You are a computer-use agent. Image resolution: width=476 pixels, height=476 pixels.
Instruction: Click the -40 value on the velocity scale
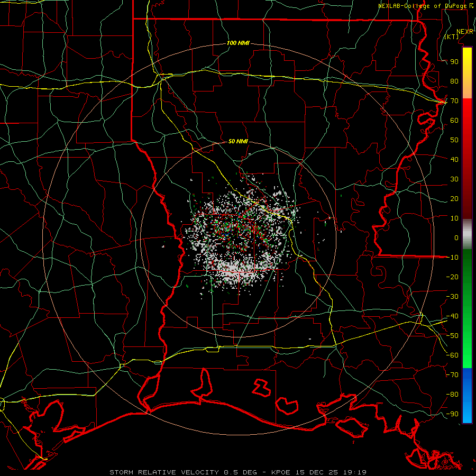(452, 316)
